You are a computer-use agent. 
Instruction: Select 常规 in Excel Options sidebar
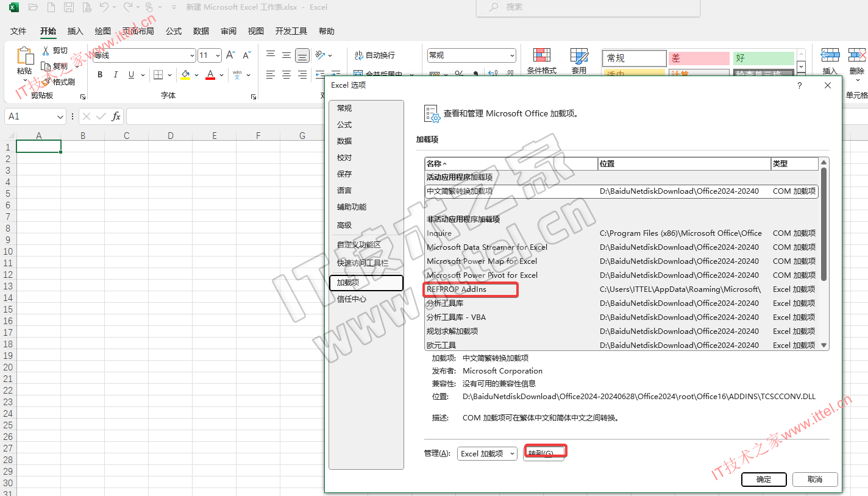pos(366,108)
